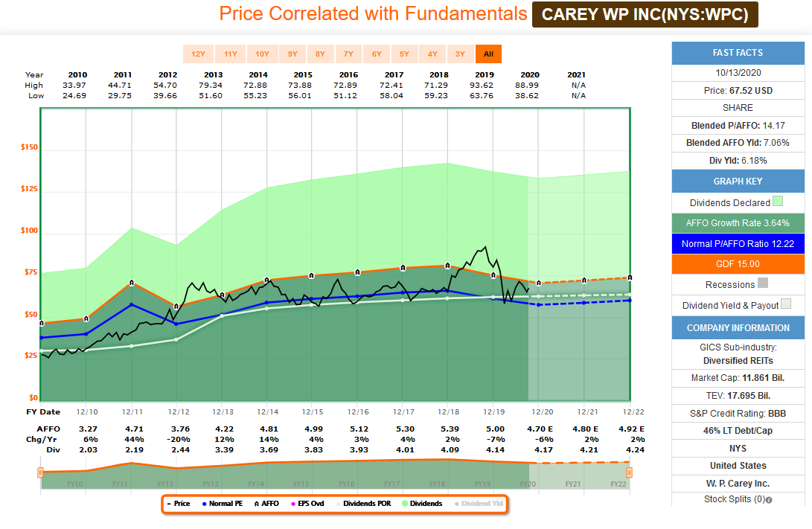
Task: Switch chart to 8Y range
Action: pyautogui.click(x=320, y=54)
